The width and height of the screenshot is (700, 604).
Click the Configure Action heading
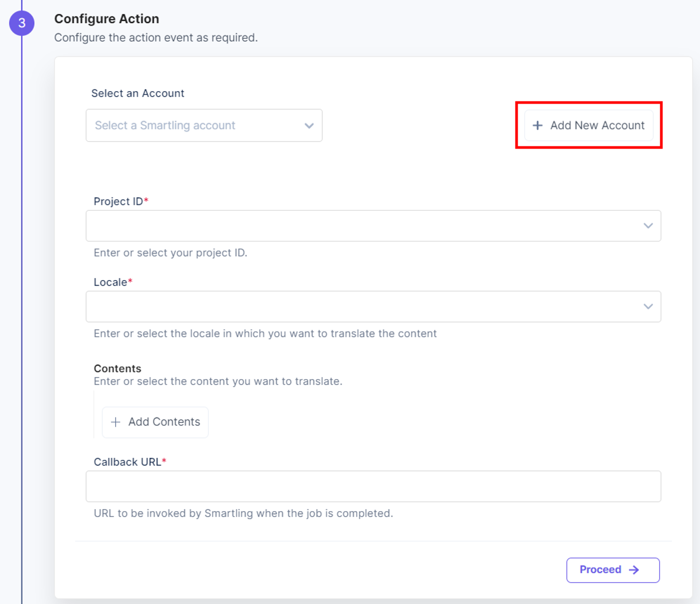point(107,19)
